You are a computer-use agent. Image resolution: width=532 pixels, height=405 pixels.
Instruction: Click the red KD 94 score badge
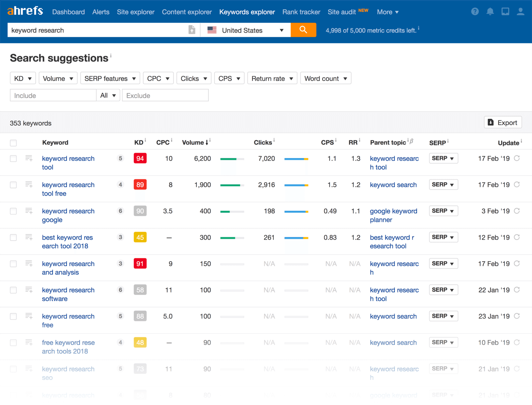(x=140, y=158)
